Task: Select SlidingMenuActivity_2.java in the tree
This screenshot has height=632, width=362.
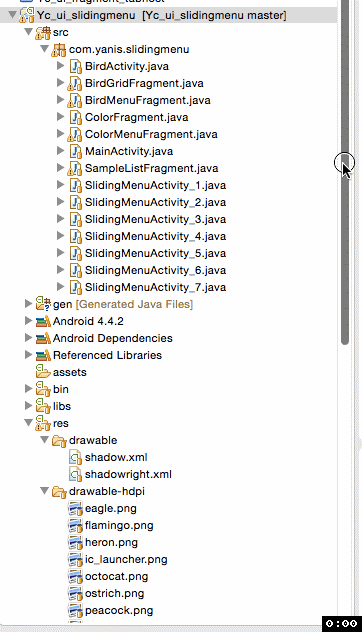Action: coord(155,202)
